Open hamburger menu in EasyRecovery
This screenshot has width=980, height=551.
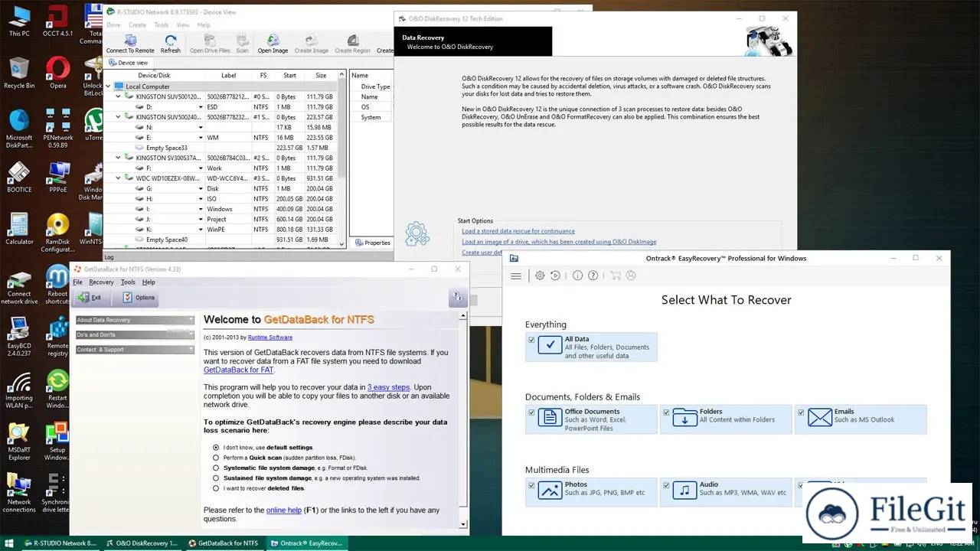pos(516,275)
